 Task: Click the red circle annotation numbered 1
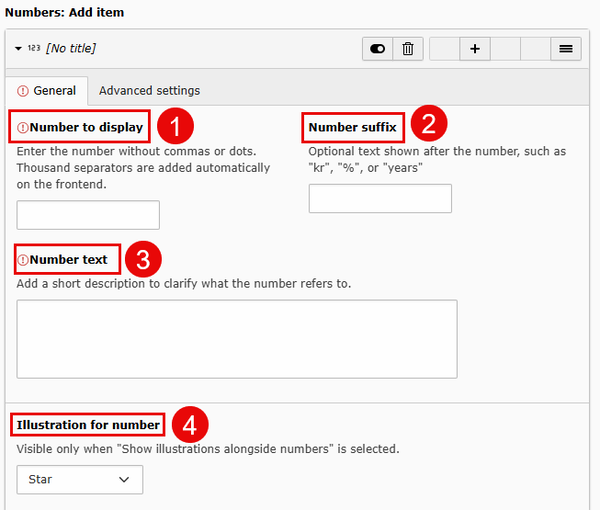click(175, 126)
